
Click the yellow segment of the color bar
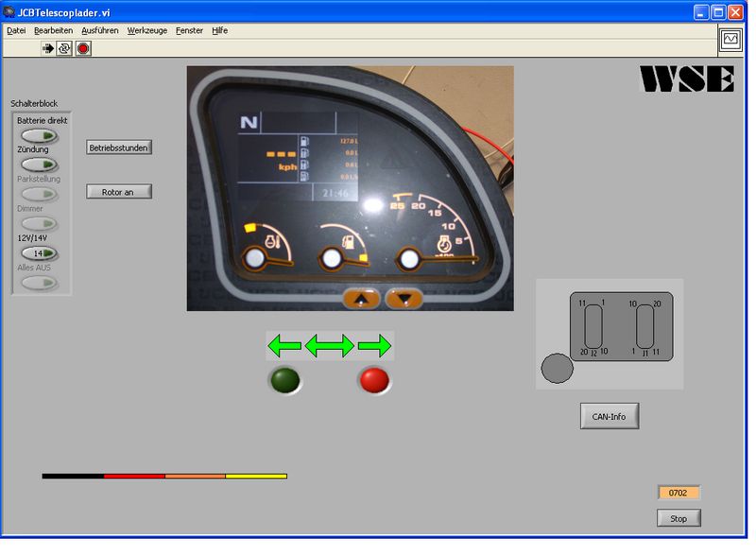point(256,476)
